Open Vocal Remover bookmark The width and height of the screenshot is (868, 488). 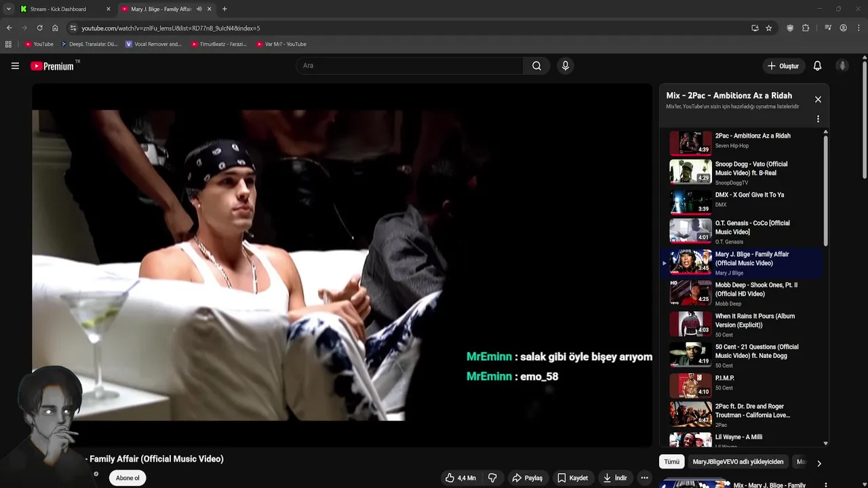153,44
